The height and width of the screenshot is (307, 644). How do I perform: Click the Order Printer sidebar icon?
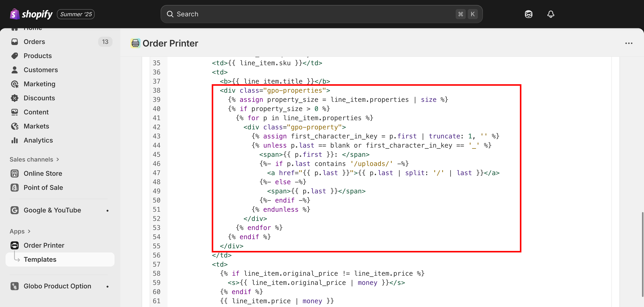(15, 245)
